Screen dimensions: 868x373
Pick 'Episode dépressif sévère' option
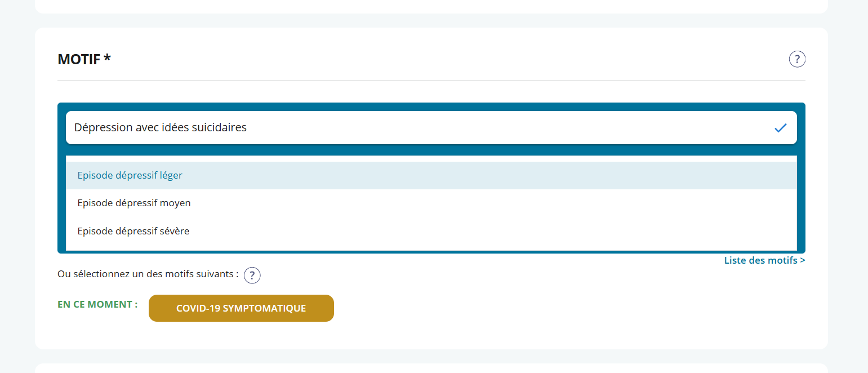133,231
